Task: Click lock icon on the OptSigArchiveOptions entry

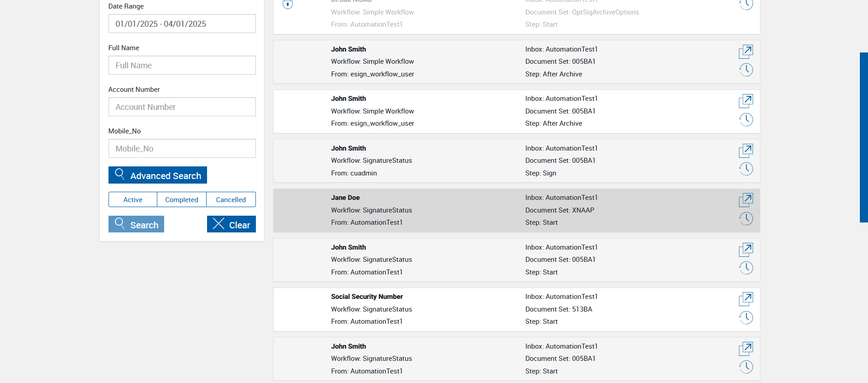Action: (x=288, y=5)
